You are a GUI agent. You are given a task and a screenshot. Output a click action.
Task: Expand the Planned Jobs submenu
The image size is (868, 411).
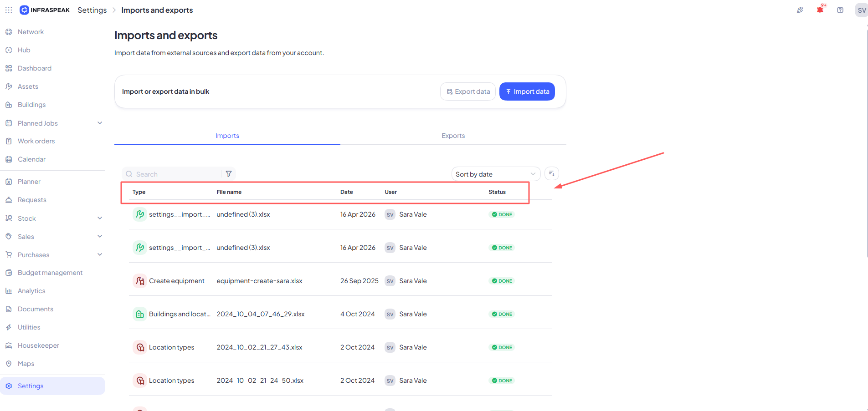click(x=100, y=123)
